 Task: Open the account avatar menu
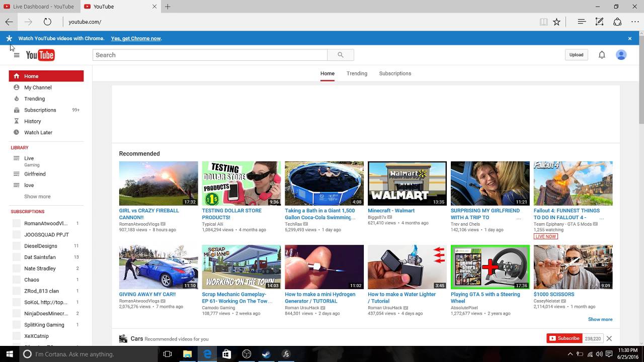tap(621, 55)
